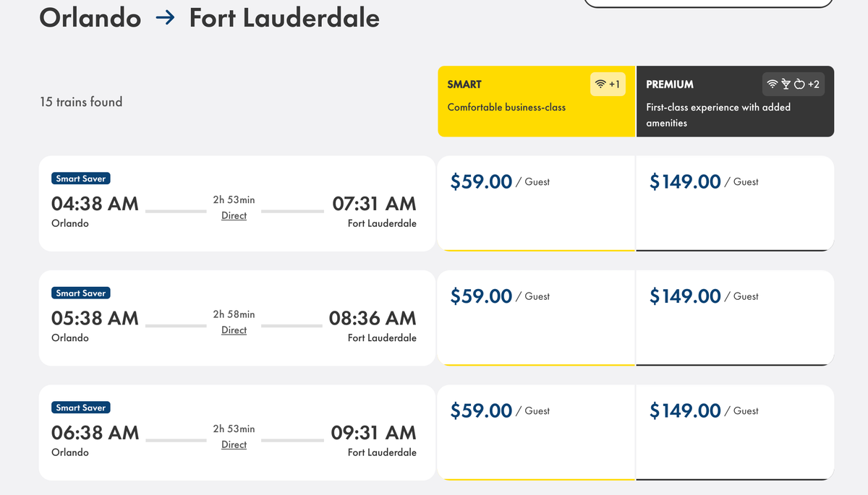Click the Smart Saver badge on the 04:38 AM train
The width and height of the screenshot is (868, 495).
tap(80, 178)
